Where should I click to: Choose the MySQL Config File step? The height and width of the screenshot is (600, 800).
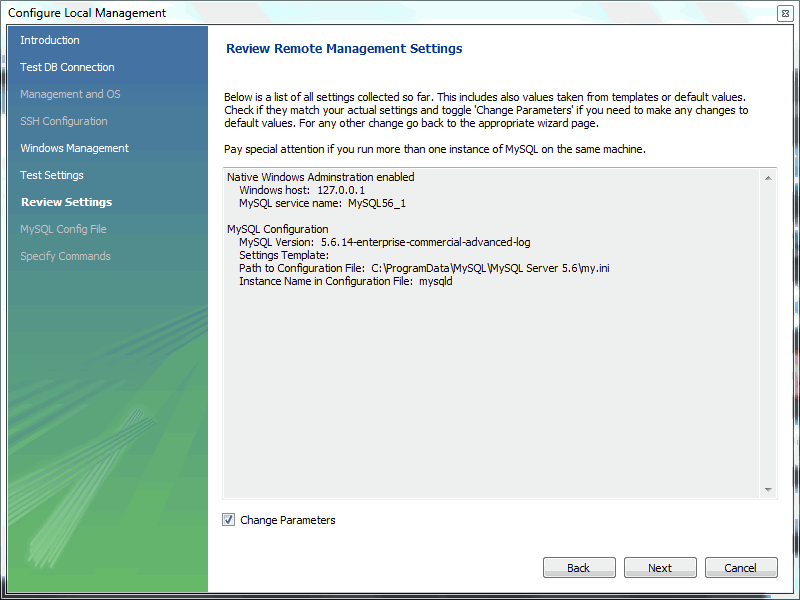coord(63,229)
